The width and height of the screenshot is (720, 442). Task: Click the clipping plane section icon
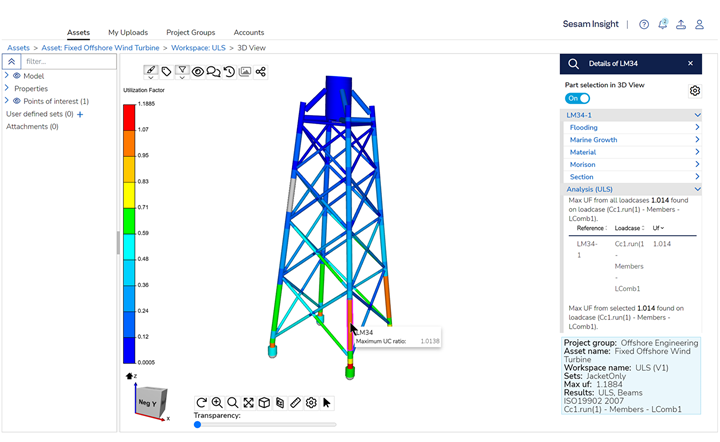[x=280, y=403]
